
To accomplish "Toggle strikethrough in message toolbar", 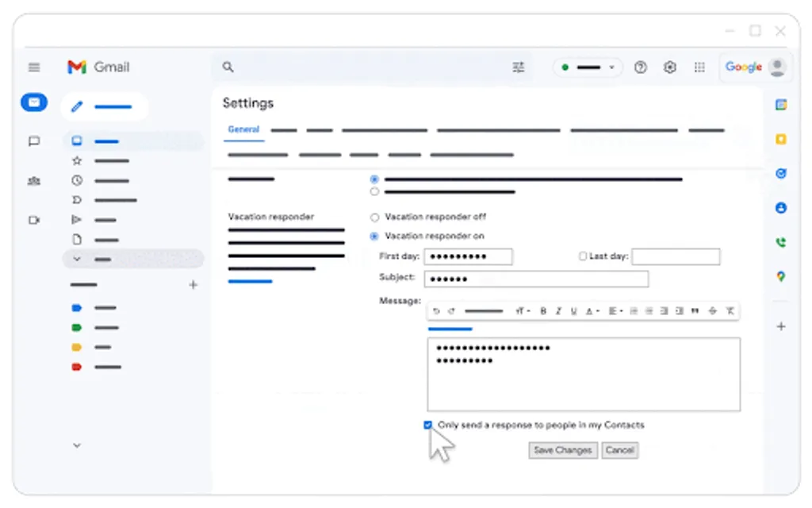I will [x=713, y=311].
